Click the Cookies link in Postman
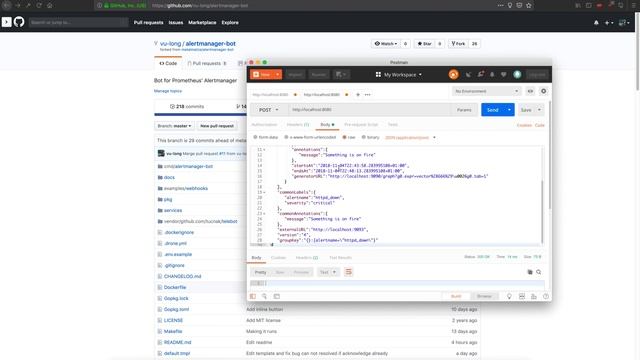 click(x=524, y=125)
